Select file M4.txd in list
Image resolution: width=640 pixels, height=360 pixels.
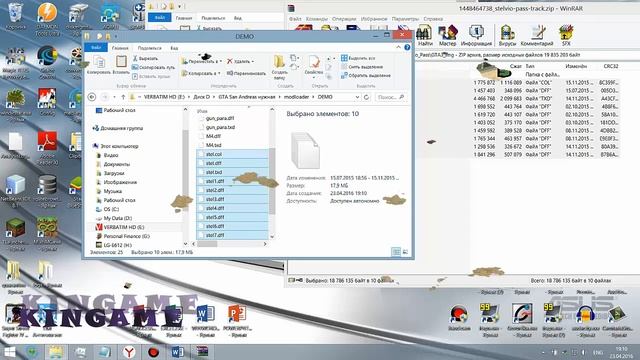[213, 145]
